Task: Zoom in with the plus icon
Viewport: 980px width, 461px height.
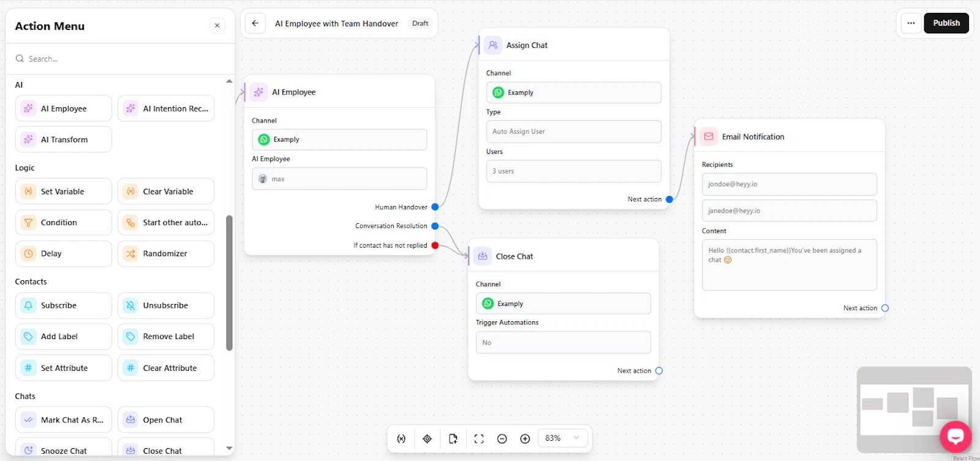Action: (525, 438)
